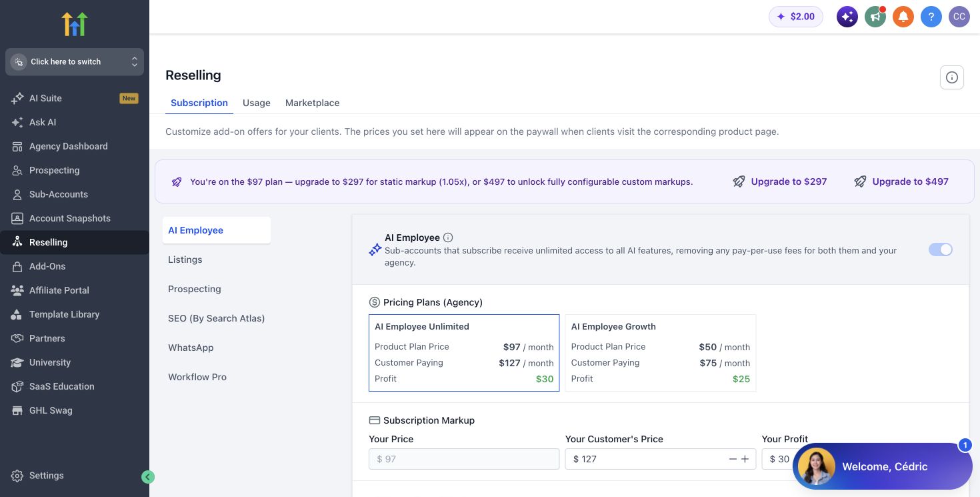This screenshot has width=980, height=497.
Task: Open the notifications bell icon
Action: click(903, 17)
